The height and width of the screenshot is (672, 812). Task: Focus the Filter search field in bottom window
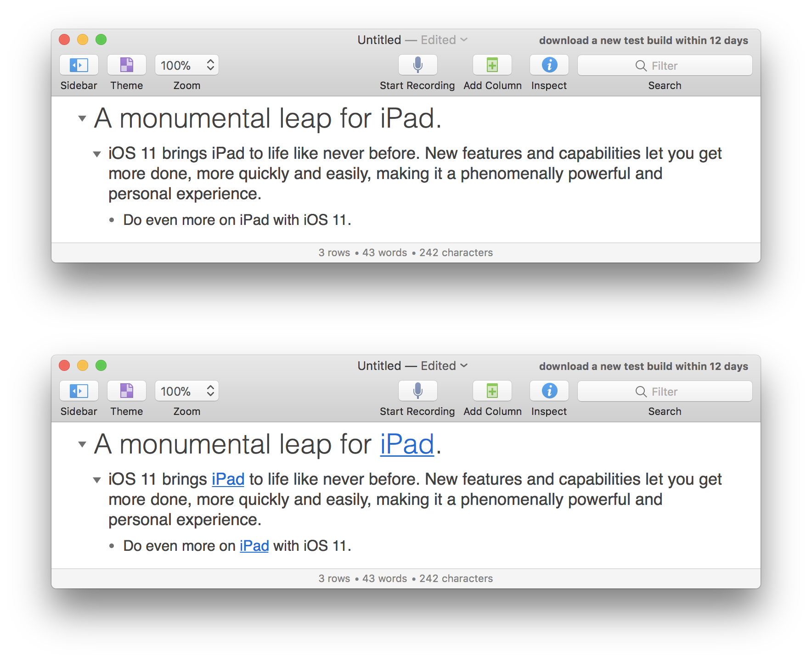[x=665, y=392]
